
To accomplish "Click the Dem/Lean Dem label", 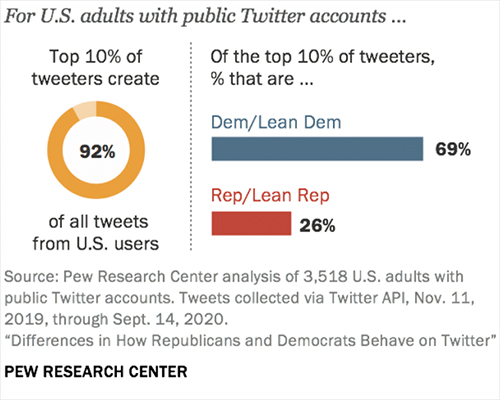I will pos(276,122).
